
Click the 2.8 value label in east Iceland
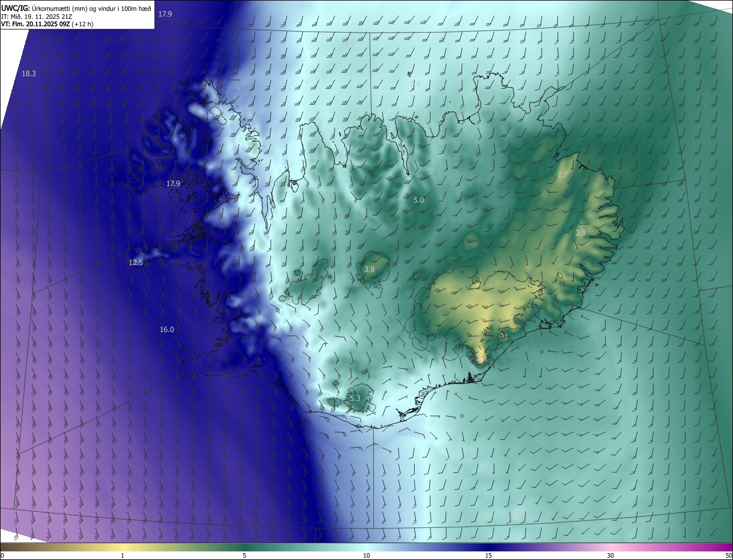click(x=581, y=232)
